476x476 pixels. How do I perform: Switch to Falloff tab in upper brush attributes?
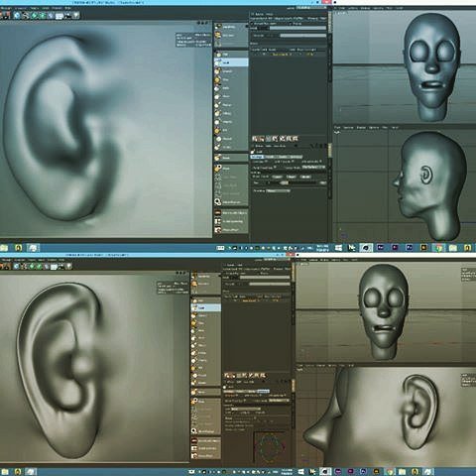[x=270, y=157]
